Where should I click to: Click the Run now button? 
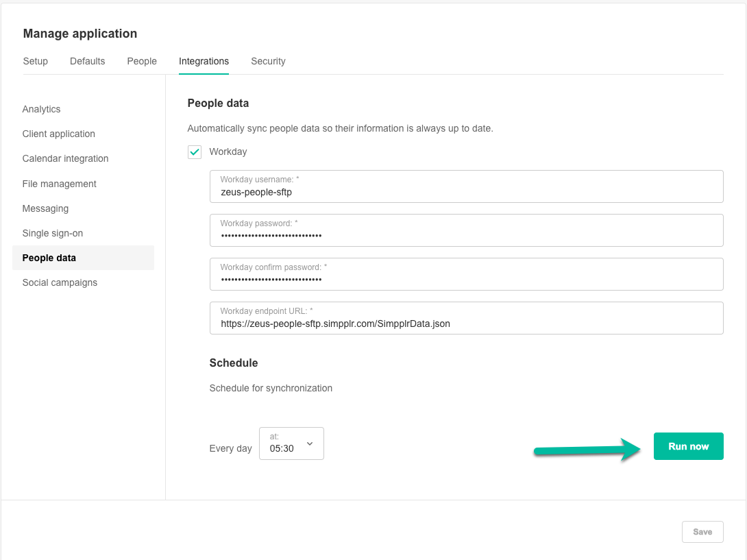pyautogui.click(x=688, y=446)
